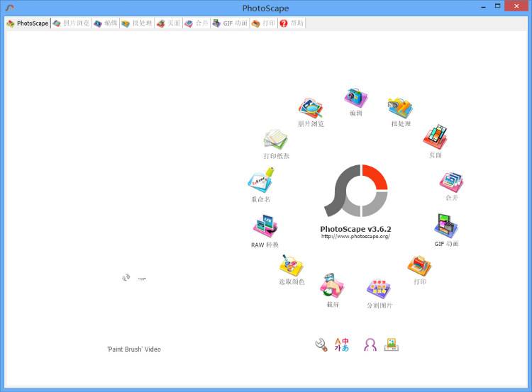532x392 pixels.
Task: Open the 'Paint Brush' Video link
Action: click(134, 349)
